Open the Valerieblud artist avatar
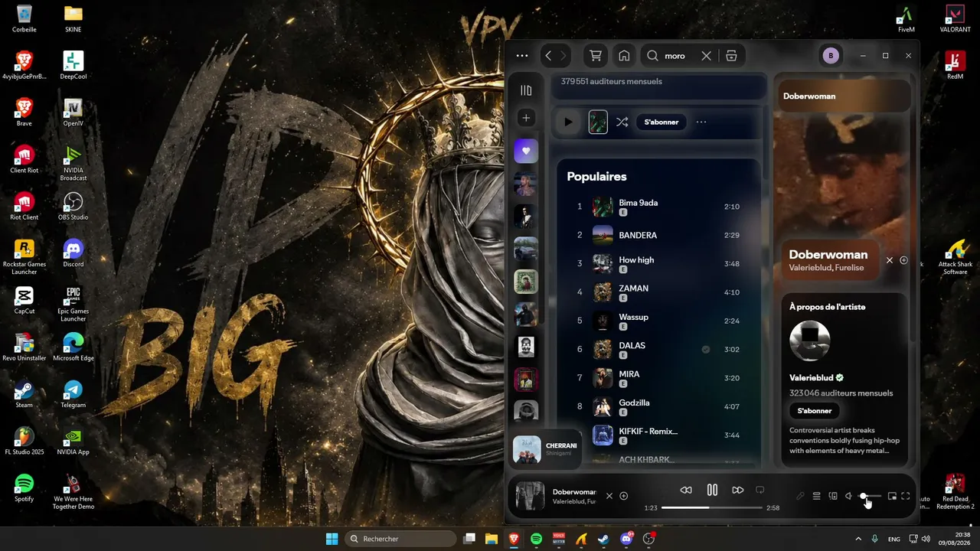 pos(810,341)
